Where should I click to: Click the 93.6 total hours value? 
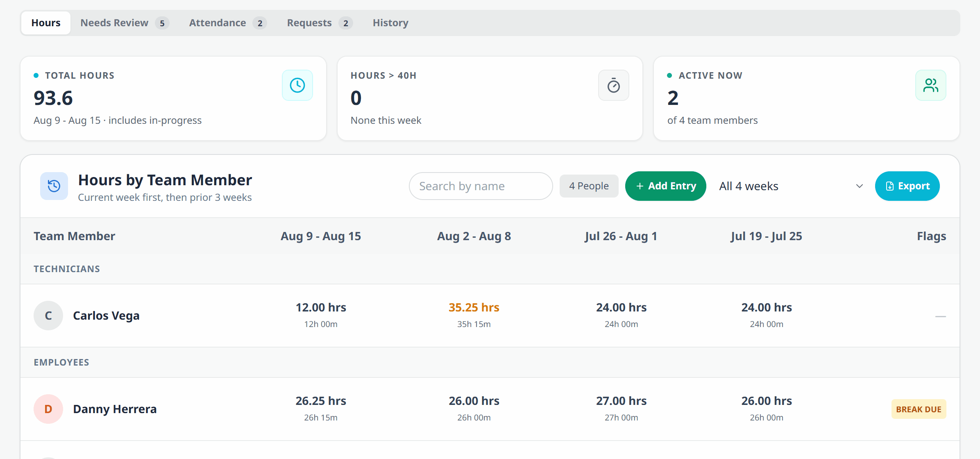click(53, 98)
